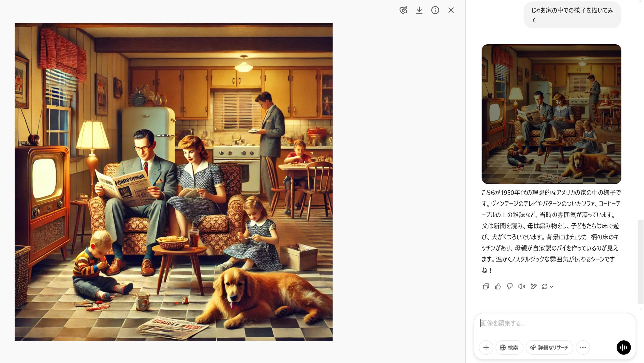Enable the 詳細なリサーチ option
644x363 pixels.
pos(549,348)
